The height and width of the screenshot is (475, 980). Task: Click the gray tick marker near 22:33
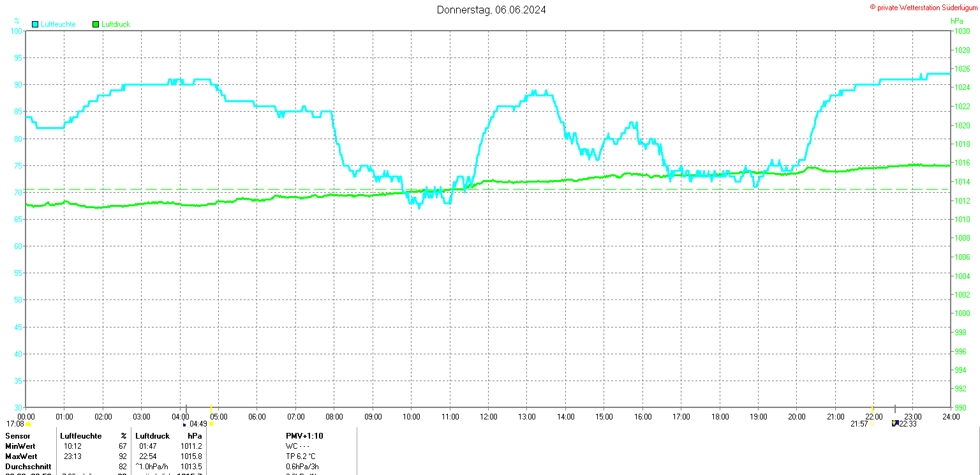895,409
